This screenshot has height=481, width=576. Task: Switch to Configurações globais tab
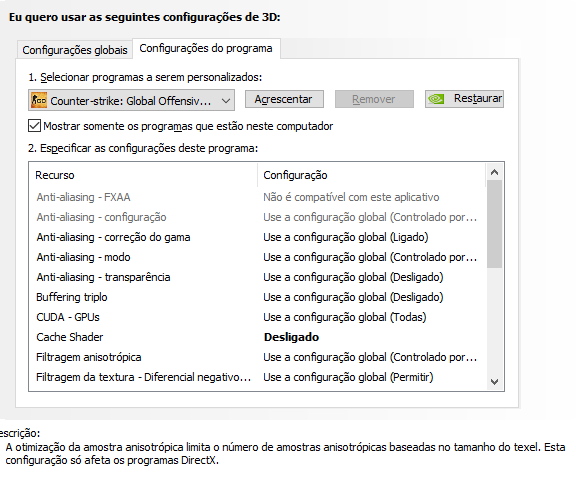pos(75,50)
